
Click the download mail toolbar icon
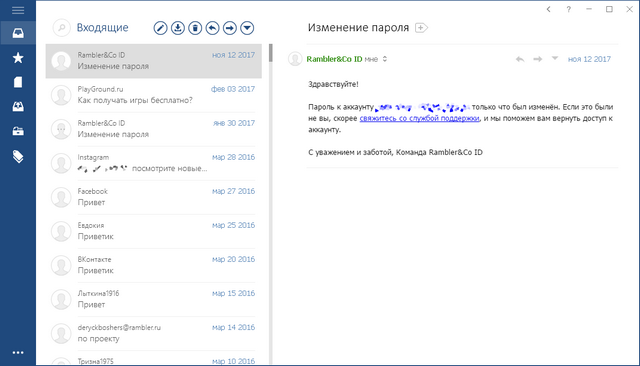(178, 28)
